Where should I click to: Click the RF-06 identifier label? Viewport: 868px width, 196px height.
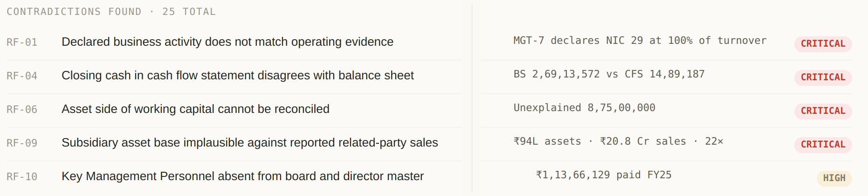(22, 110)
